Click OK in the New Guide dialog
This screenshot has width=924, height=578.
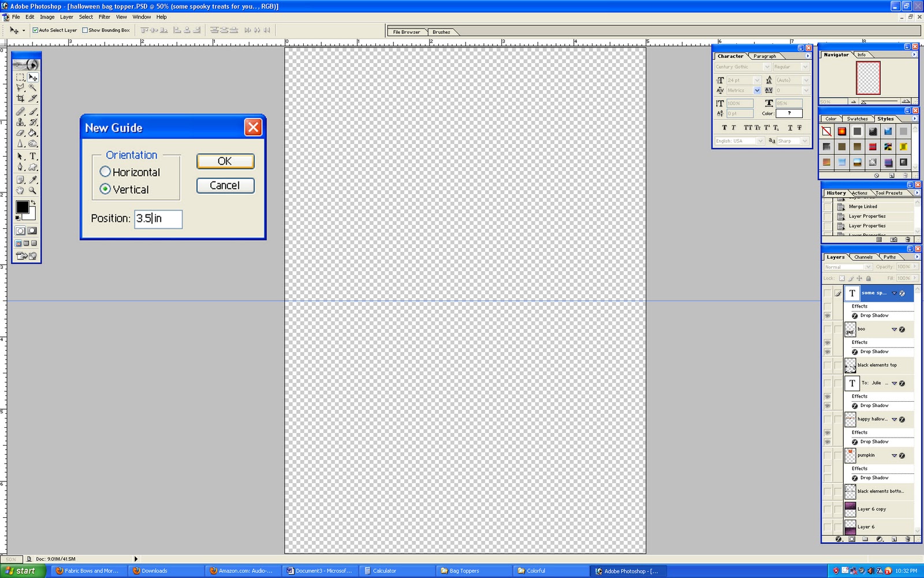tap(225, 161)
